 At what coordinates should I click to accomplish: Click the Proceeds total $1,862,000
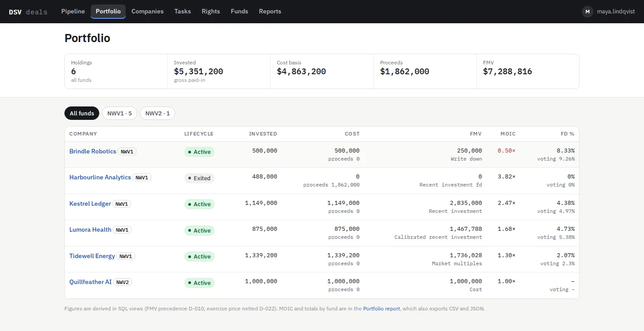tap(405, 72)
